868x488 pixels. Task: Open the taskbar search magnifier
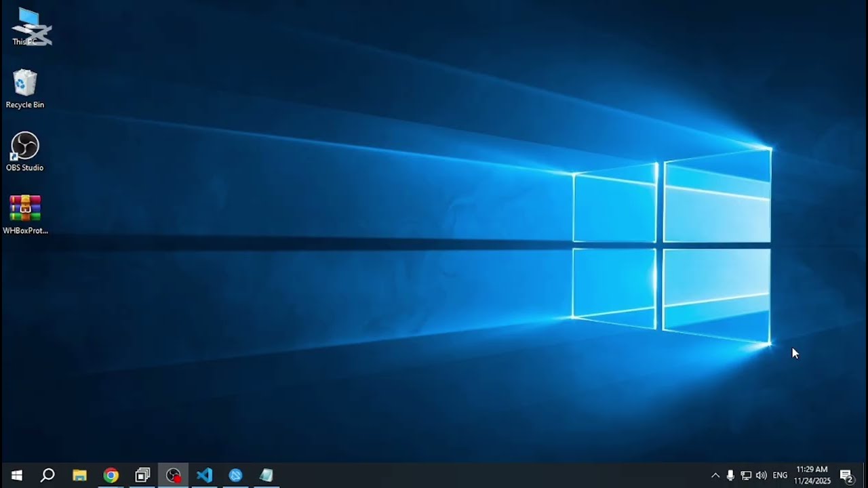click(47, 475)
